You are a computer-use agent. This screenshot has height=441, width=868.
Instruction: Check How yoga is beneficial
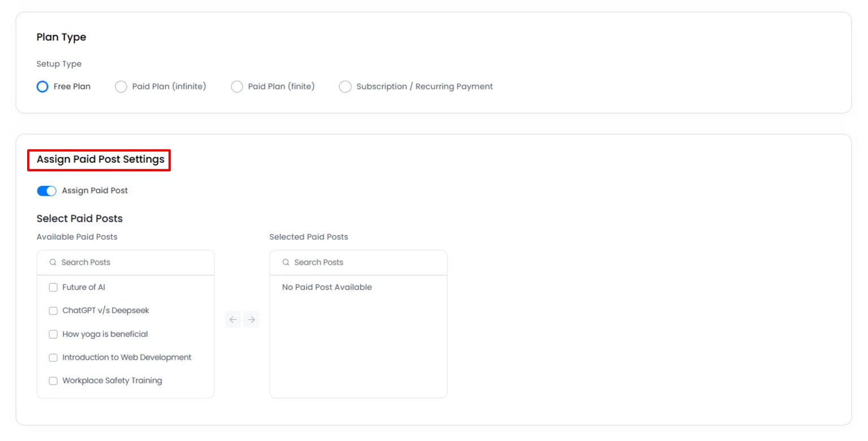(x=53, y=334)
